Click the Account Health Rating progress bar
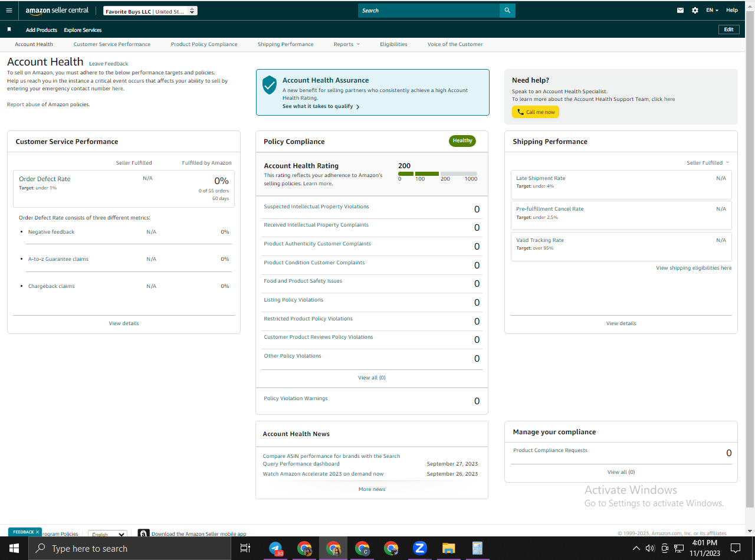 [438, 174]
